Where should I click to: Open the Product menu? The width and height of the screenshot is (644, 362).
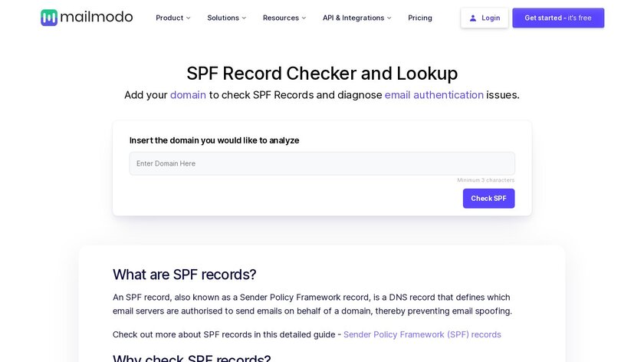(173, 18)
